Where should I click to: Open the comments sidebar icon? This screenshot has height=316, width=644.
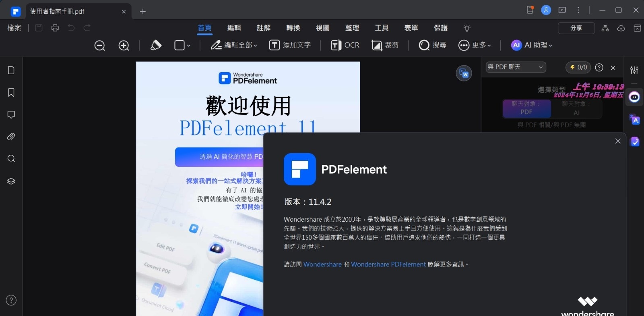coord(11,115)
